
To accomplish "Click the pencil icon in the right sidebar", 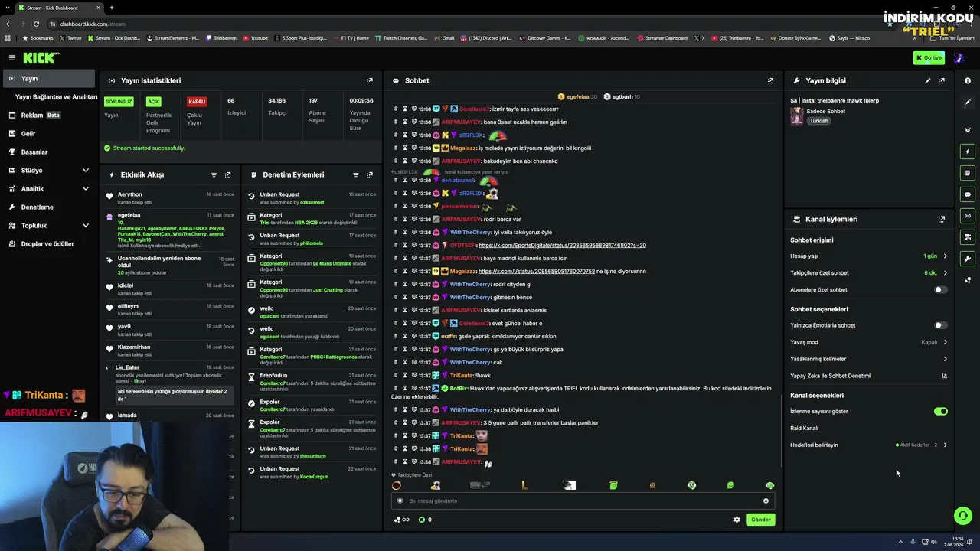I will [x=968, y=103].
